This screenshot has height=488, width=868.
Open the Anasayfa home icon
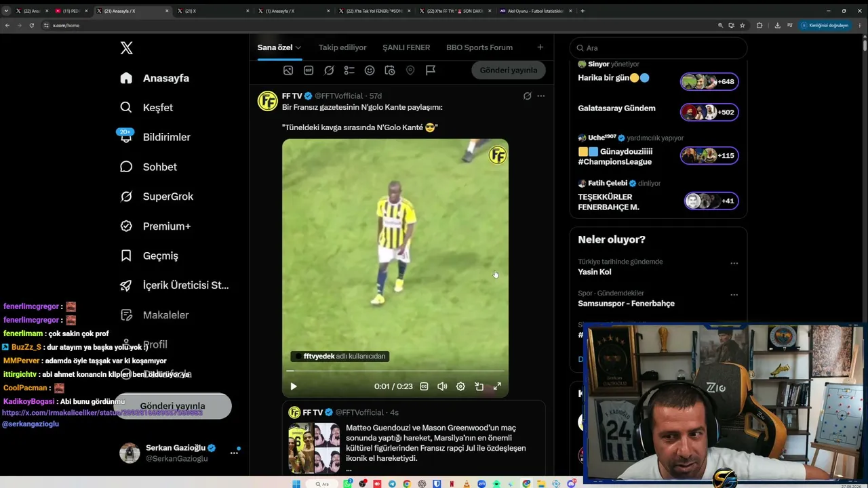126,78
